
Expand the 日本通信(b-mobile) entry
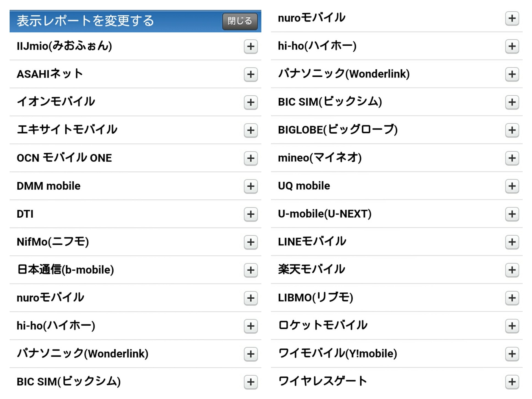250,270
